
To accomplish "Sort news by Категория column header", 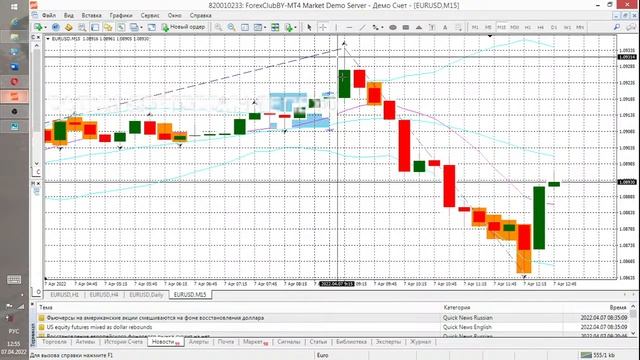I will point(457,308).
